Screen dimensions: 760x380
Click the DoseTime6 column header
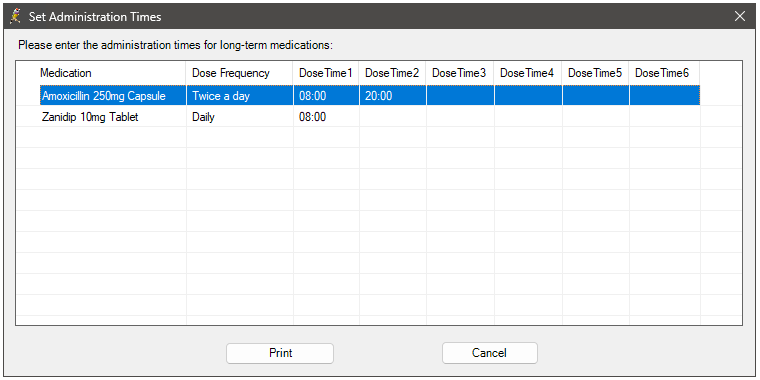pos(664,73)
